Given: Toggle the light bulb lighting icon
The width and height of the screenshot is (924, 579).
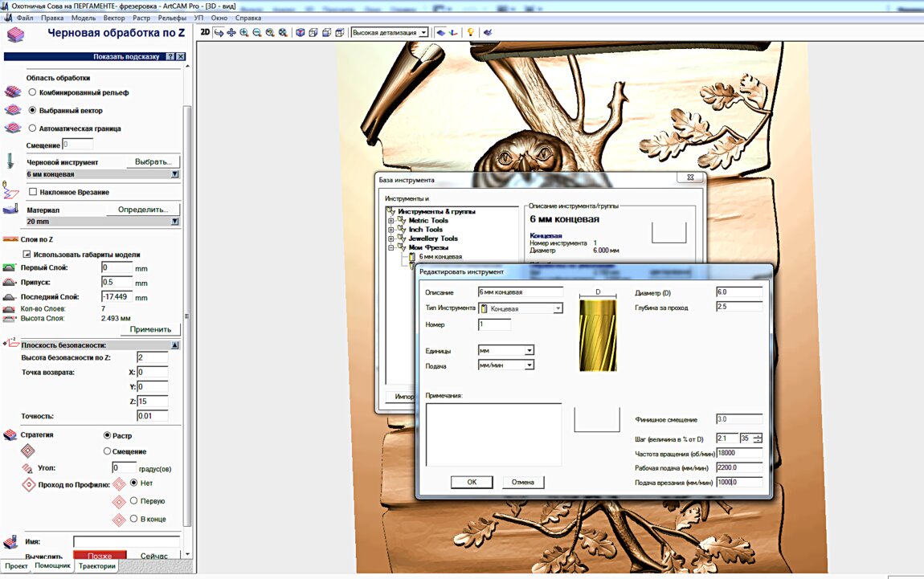Looking at the screenshot, I should coord(470,32).
